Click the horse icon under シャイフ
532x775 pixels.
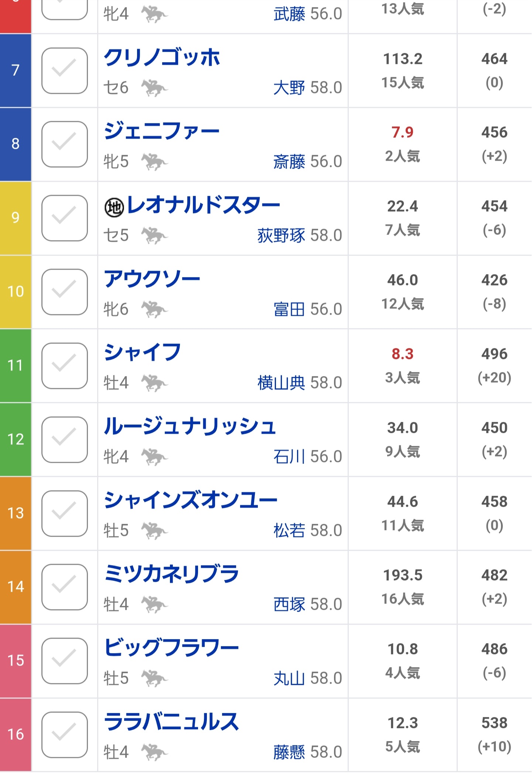(x=154, y=383)
